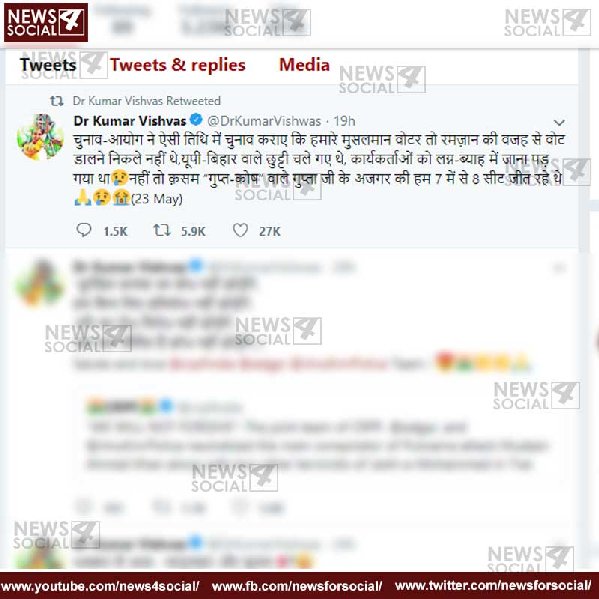Click the vertical scrollbar on right edge

(584, 151)
